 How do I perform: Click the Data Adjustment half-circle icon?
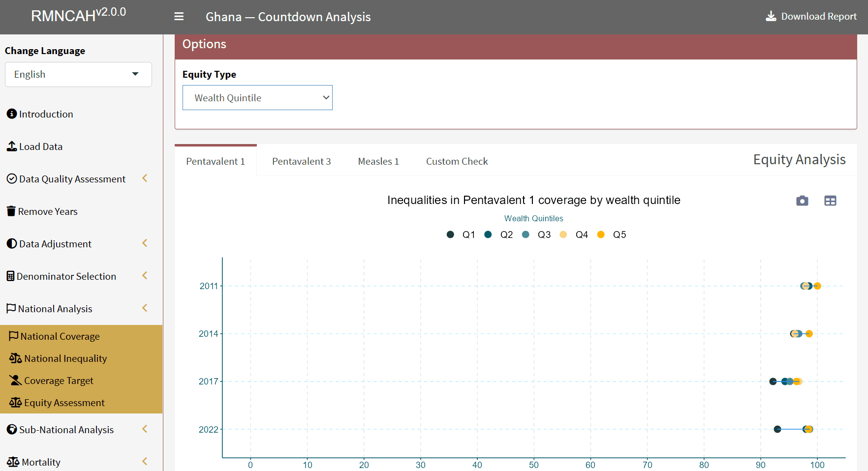click(x=12, y=243)
